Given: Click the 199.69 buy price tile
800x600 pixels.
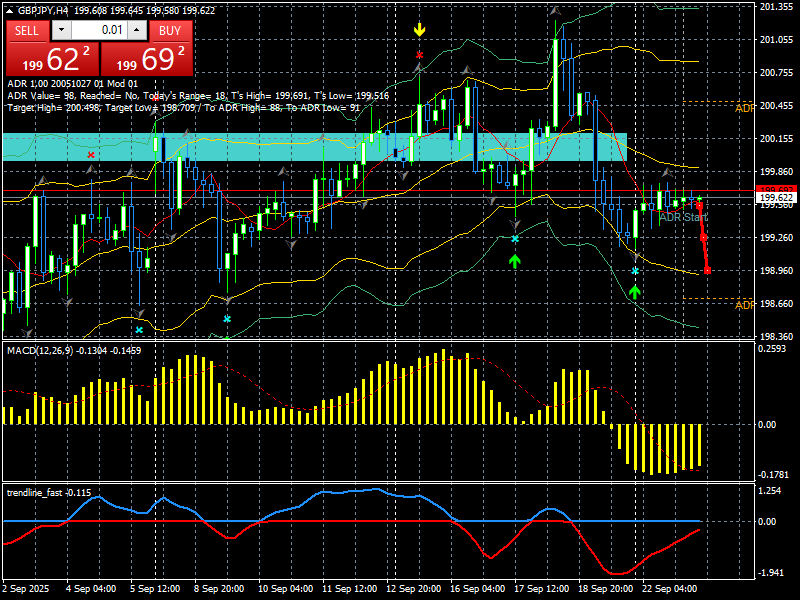Looking at the screenshot, I should [x=147, y=59].
